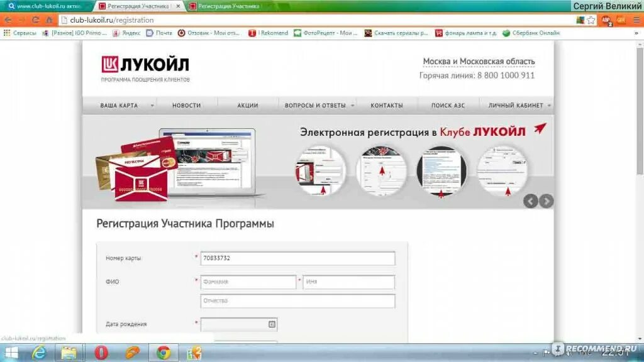Image resolution: width=644 pixels, height=362 pixels.
Task: Click the Имя input field
Action: tap(348, 282)
